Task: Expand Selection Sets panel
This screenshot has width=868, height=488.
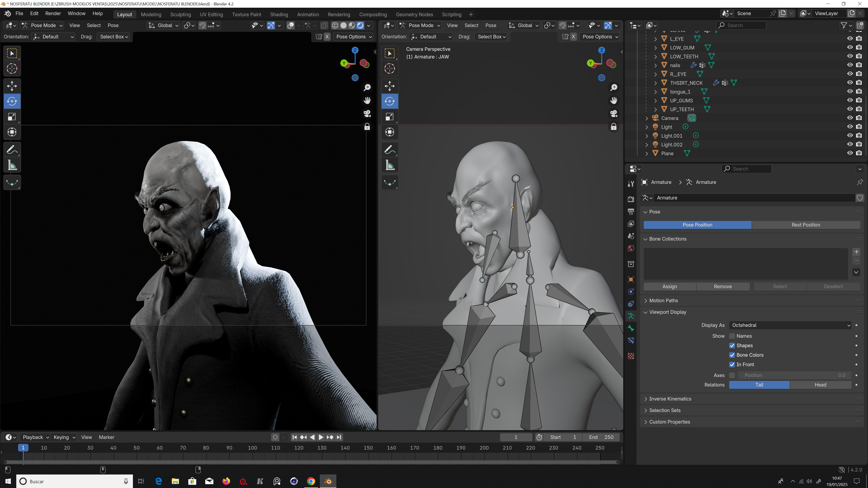Action: tap(665, 410)
